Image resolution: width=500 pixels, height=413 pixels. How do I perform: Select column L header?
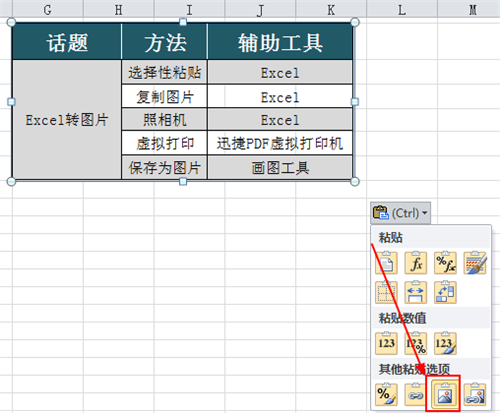pos(402,9)
